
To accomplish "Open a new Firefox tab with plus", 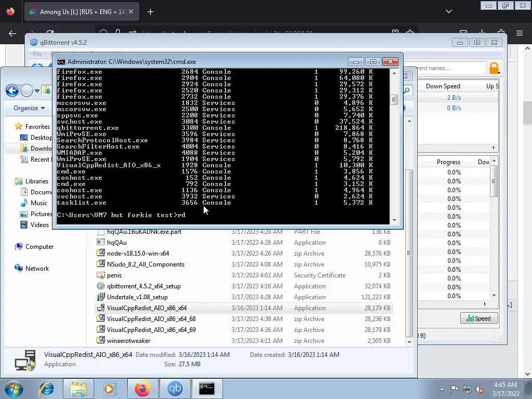I will pyautogui.click(x=150, y=12).
